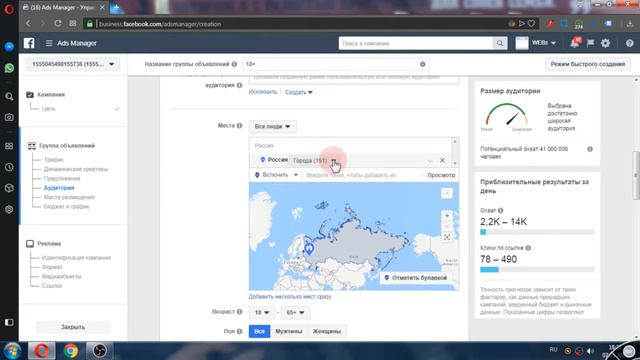Open the snapshot camera sidebar icon

9,118
